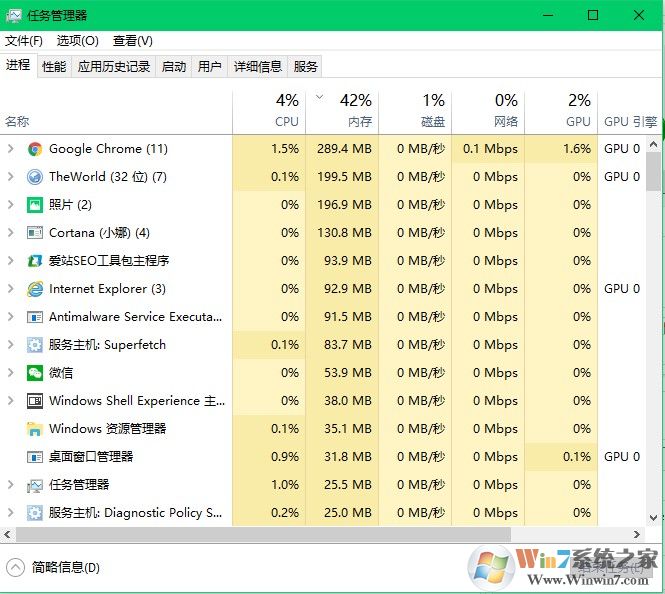Expand the Google Chrome (11) process group
Screen dimensions: 665x594
coord(11,149)
